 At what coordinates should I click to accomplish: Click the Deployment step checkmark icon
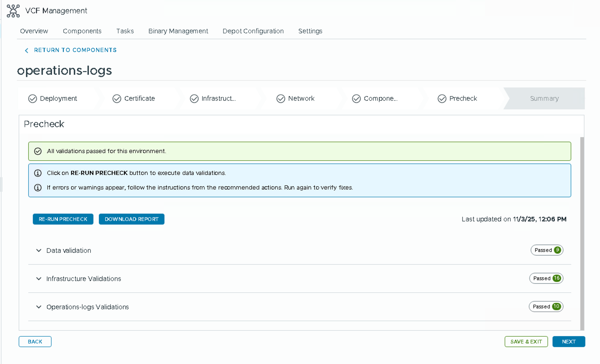click(32, 99)
